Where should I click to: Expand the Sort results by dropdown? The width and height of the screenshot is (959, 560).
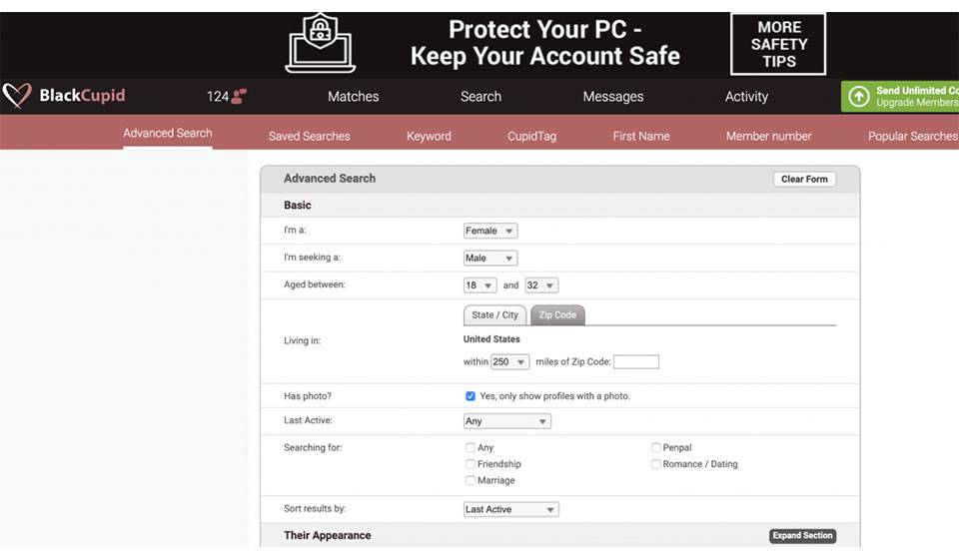click(510, 509)
